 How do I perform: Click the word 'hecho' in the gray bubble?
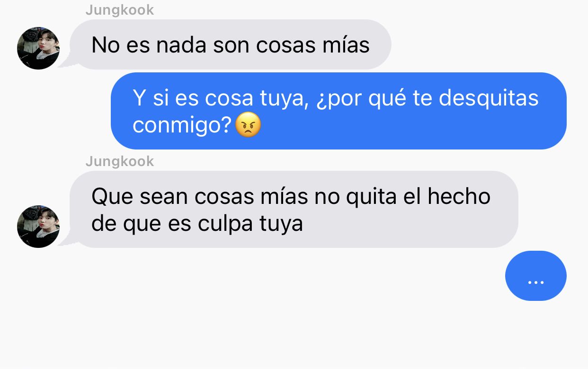tap(459, 197)
